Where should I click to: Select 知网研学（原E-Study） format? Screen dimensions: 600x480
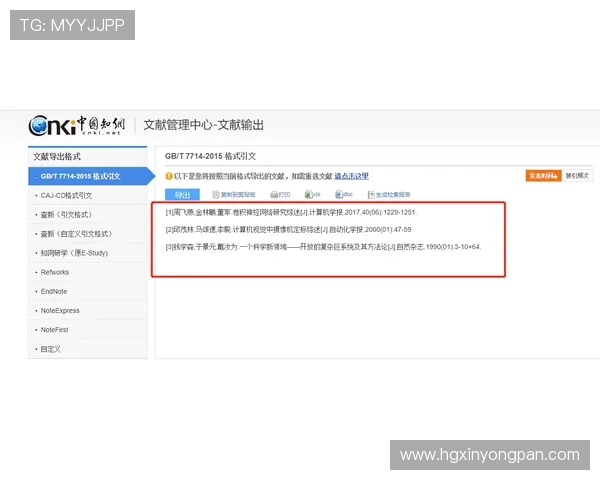pos(88,253)
